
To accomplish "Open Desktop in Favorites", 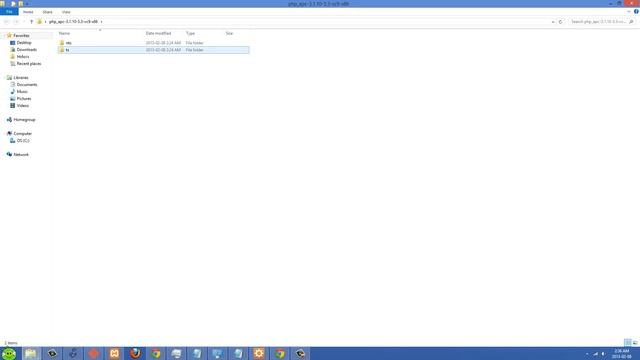I will point(24,43).
